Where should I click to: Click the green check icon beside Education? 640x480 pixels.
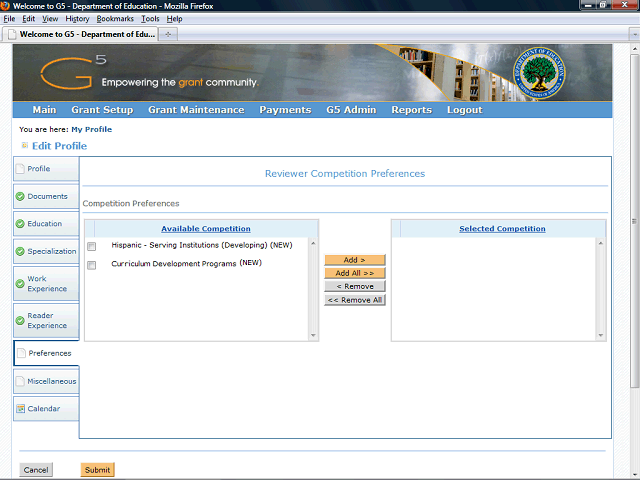(x=20, y=224)
